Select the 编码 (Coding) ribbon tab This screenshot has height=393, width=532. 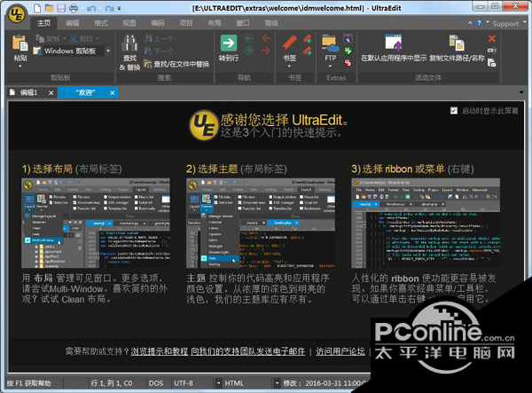tap(158, 23)
